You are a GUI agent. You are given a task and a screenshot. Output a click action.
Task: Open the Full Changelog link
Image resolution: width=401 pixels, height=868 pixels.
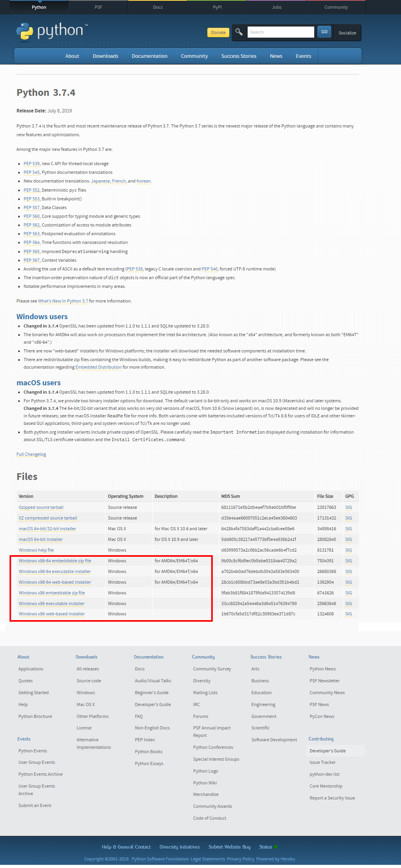(31, 454)
